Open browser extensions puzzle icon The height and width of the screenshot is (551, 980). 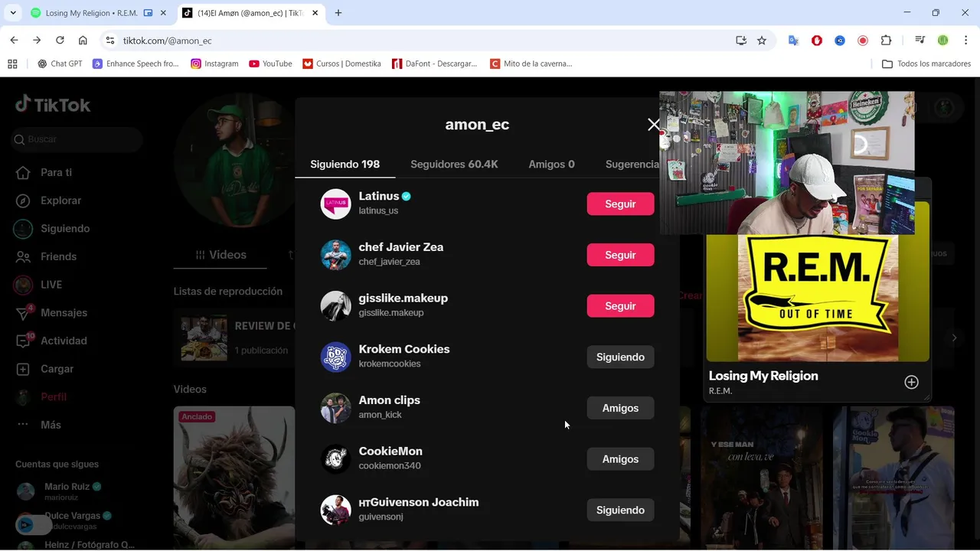886,41
